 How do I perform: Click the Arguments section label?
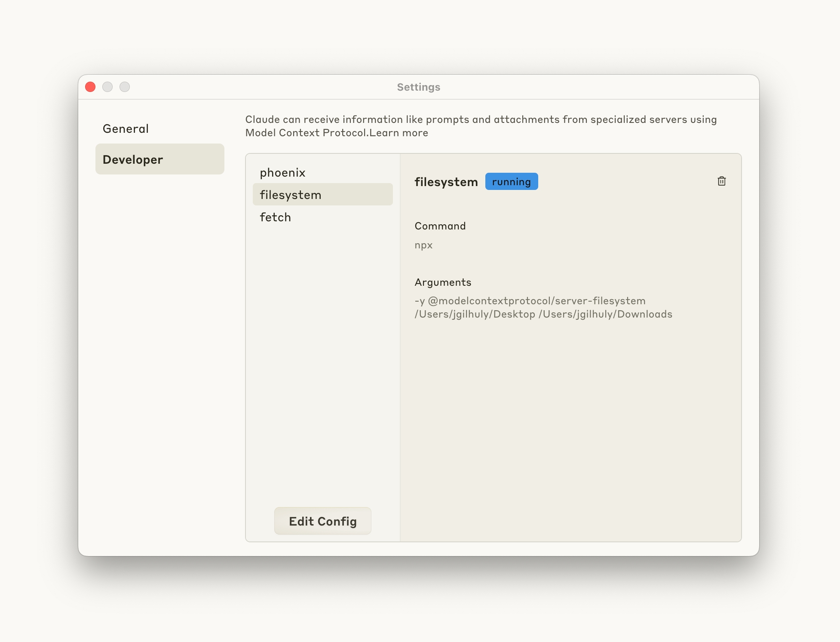coord(443,282)
